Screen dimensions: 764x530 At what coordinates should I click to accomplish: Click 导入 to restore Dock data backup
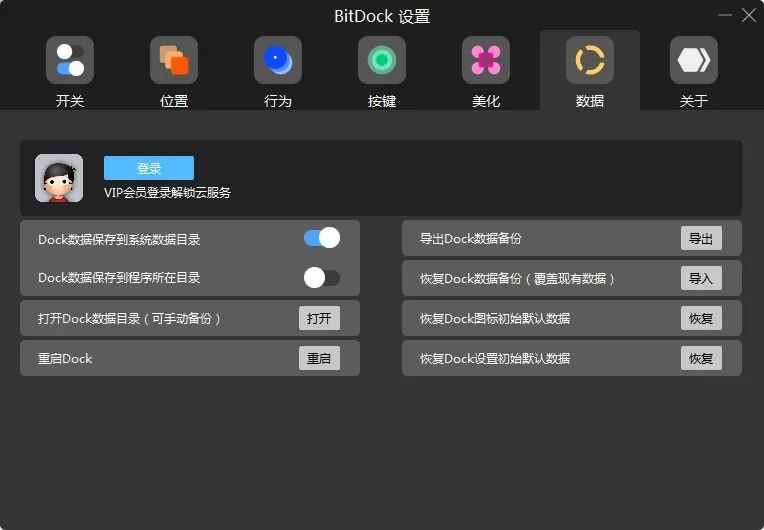701,278
